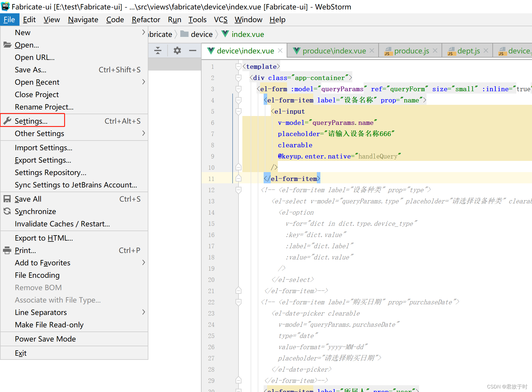
Task: Click the Print printer icon
Action: [7, 250]
